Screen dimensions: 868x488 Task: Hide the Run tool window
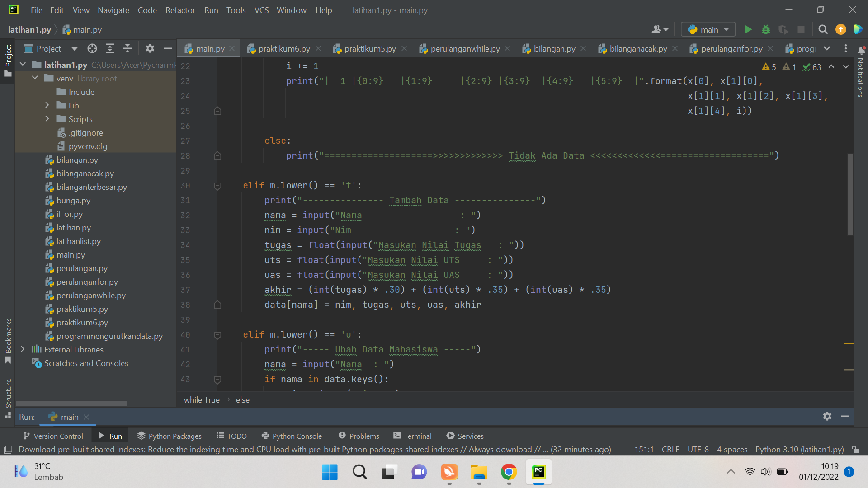point(845,417)
